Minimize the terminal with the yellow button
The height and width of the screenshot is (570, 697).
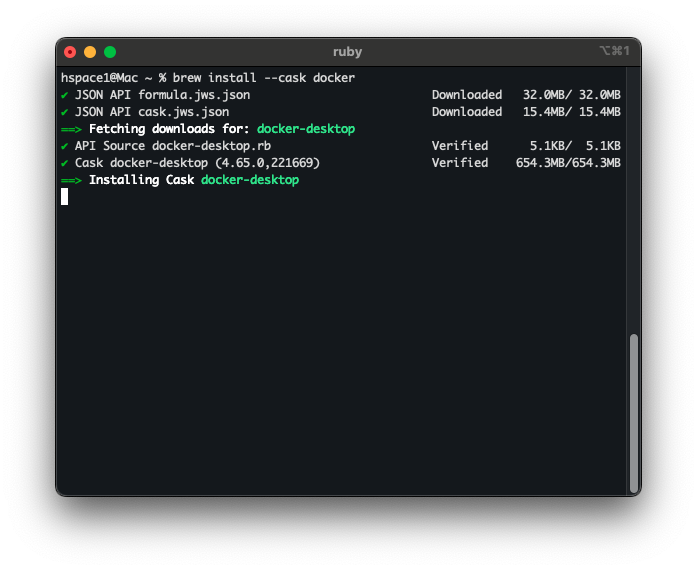(x=90, y=52)
